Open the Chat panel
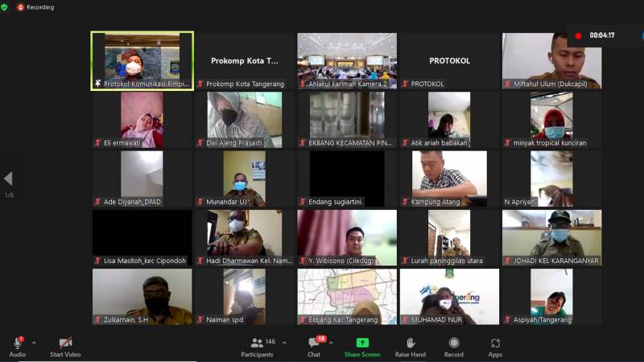644x362 pixels. (314, 346)
